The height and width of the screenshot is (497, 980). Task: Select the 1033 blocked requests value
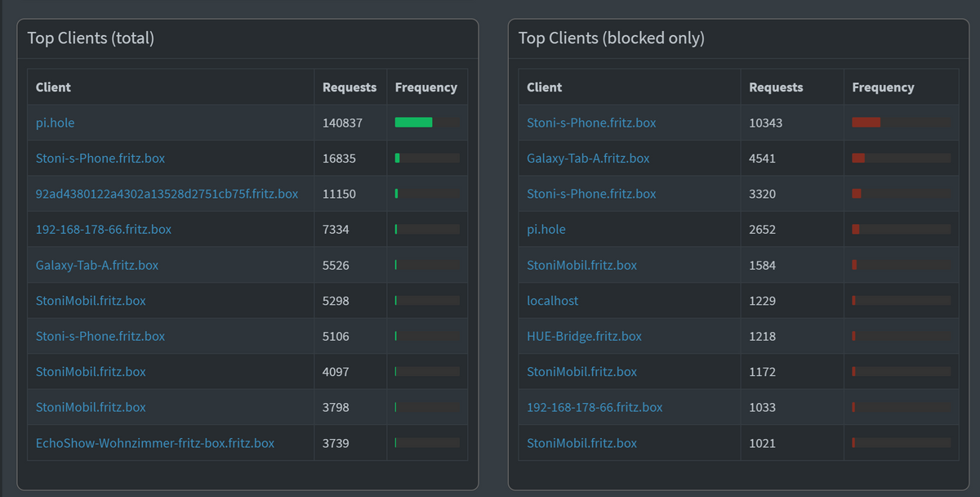[x=762, y=407]
